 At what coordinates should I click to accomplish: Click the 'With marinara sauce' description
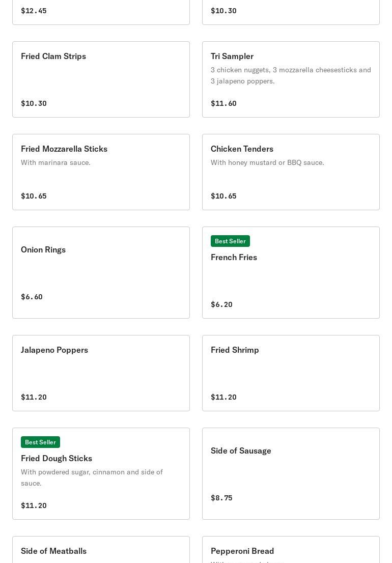[x=55, y=162]
